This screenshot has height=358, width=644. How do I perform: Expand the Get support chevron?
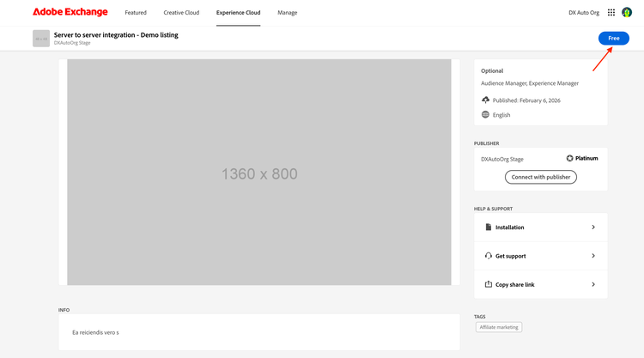click(x=593, y=256)
